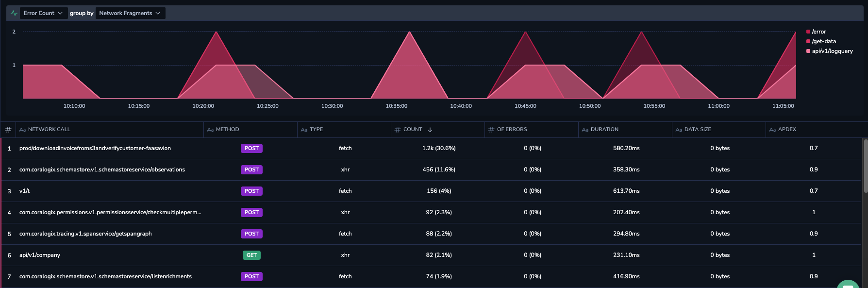Click the count value 456 (11.6%)
This screenshot has width=868, height=288.
(x=439, y=169)
